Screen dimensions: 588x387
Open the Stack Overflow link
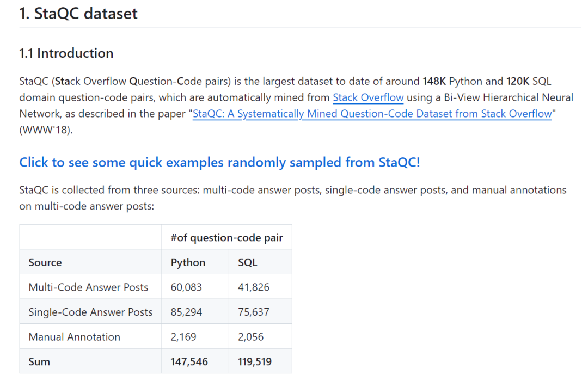(x=368, y=97)
